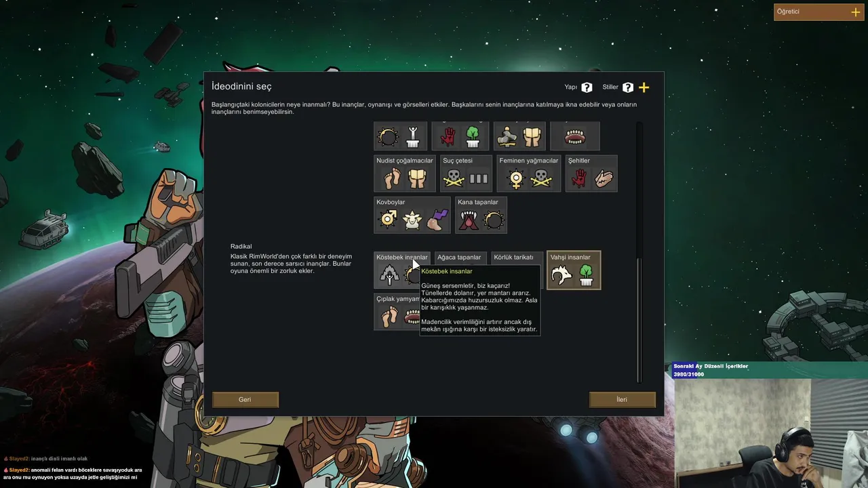Go back with the Geri button
This screenshot has width=868, height=488.
point(245,400)
